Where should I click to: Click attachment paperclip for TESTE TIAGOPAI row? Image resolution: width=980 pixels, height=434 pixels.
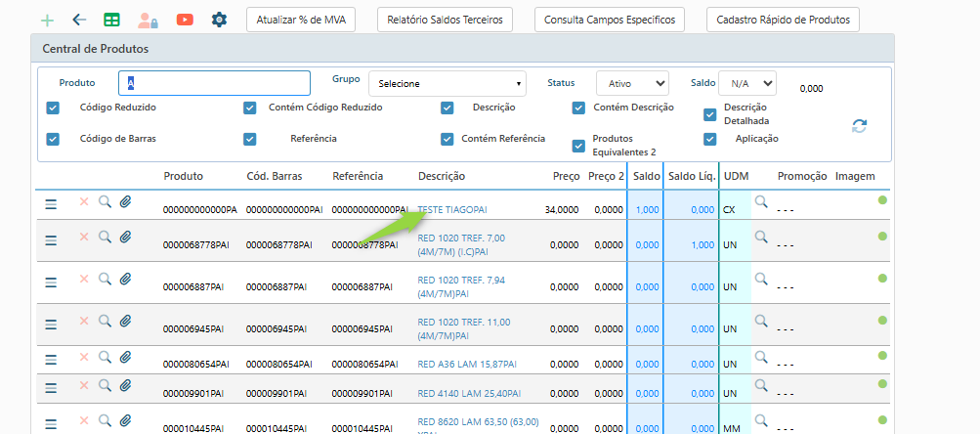[125, 202]
